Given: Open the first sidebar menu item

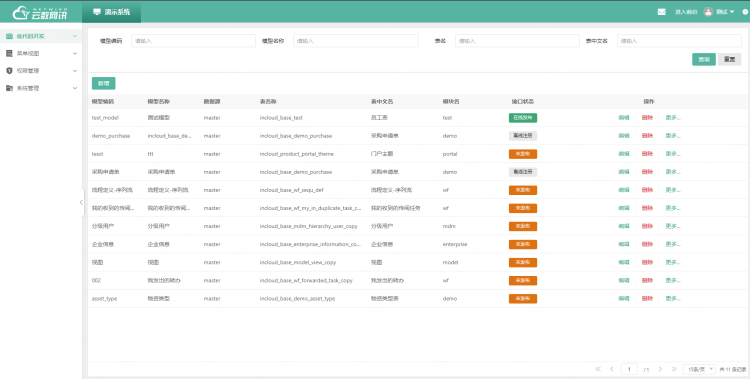Looking at the screenshot, I should [41, 36].
